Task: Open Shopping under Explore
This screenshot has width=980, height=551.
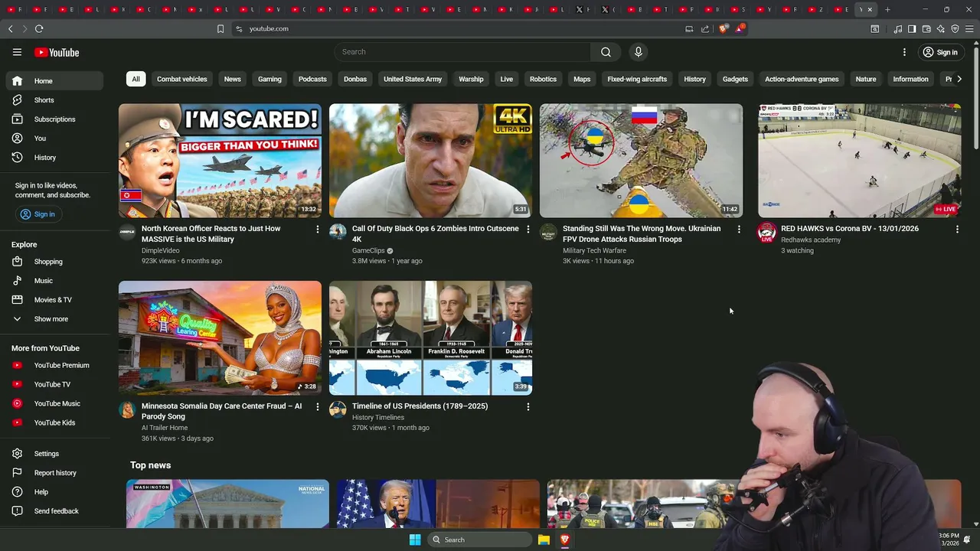Action: coord(54,262)
